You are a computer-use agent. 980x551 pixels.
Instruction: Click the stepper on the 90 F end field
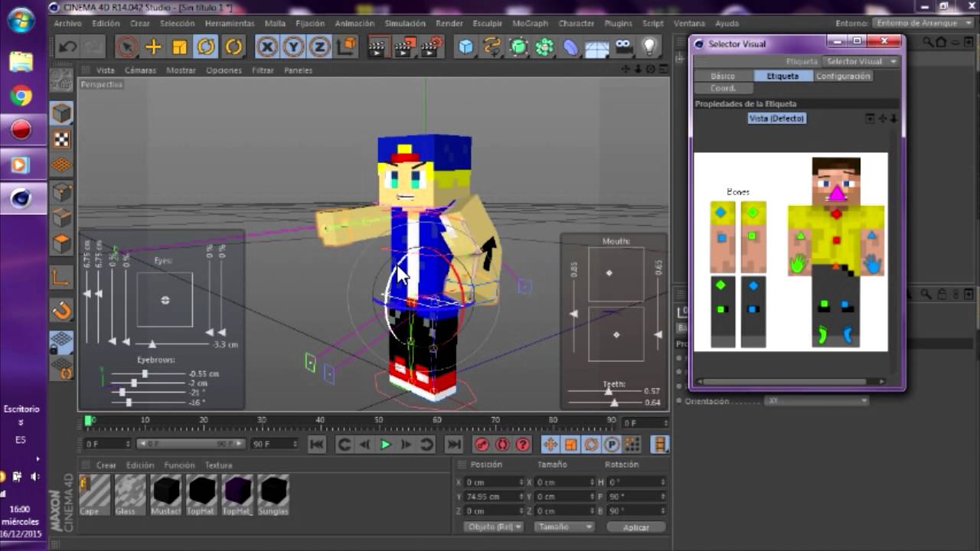click(295, 444)
